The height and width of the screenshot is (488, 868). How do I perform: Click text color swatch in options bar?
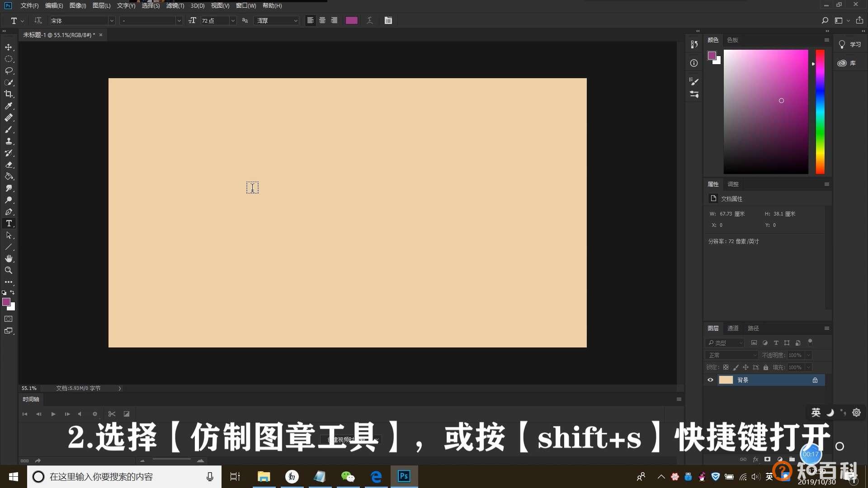pos(352,20)
